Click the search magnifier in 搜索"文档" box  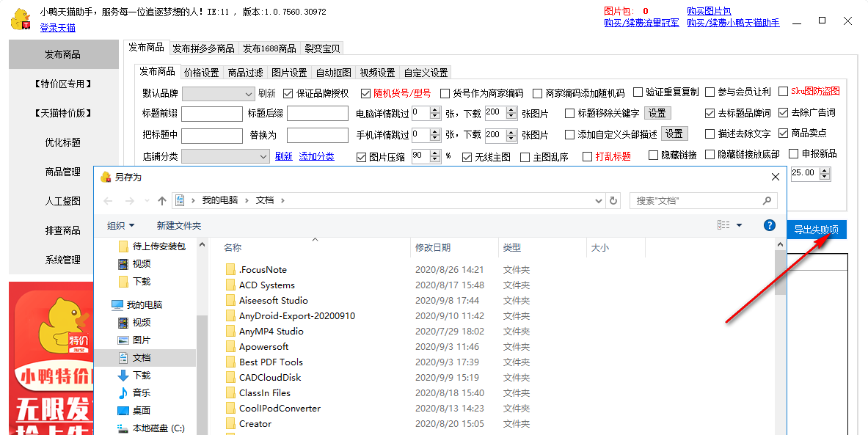point(767,200)
